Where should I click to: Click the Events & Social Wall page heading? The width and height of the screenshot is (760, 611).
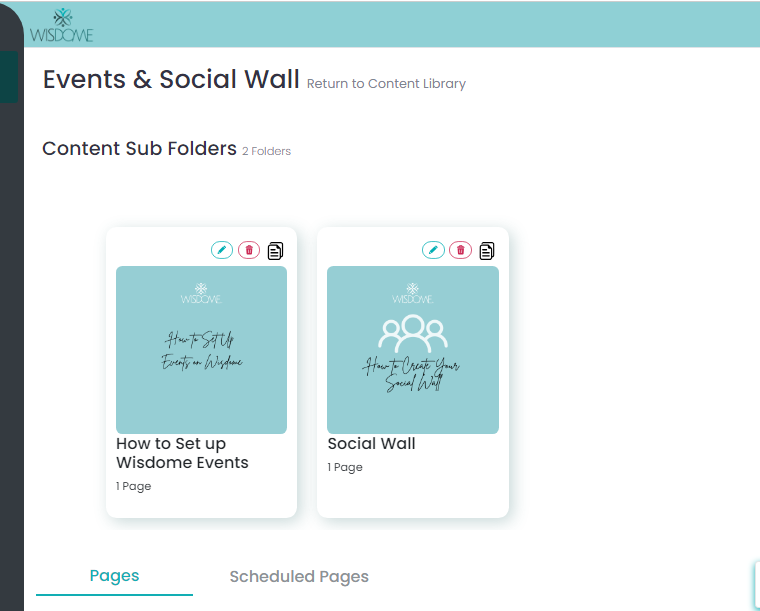pyautogui.click(x=171, y=80)
